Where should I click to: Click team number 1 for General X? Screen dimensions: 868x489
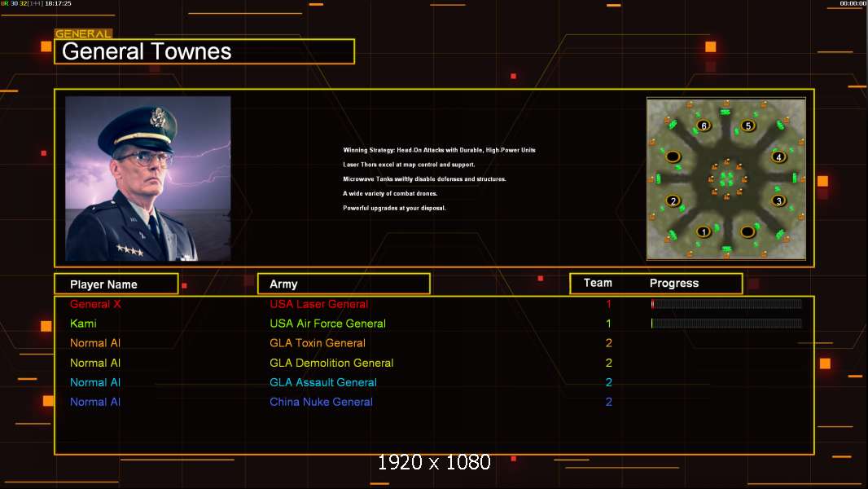point(608,304)
